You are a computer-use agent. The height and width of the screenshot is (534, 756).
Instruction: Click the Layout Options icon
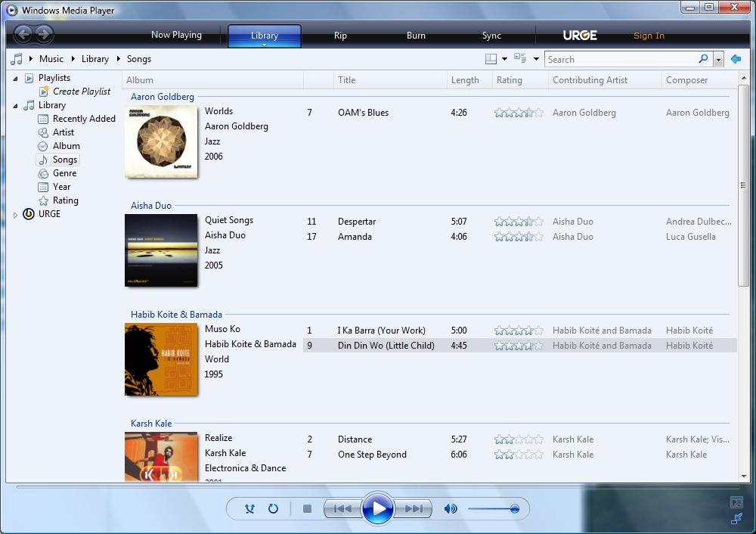click(491, 59)
